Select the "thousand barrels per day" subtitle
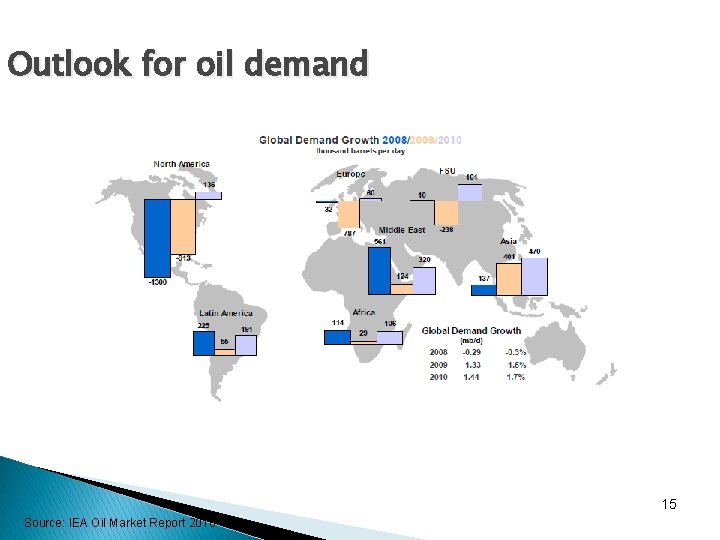720x540 pixels. [360, 151]
